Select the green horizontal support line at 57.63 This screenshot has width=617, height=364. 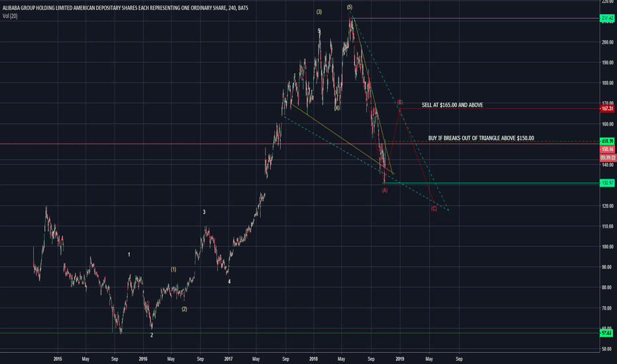point(299,334)
